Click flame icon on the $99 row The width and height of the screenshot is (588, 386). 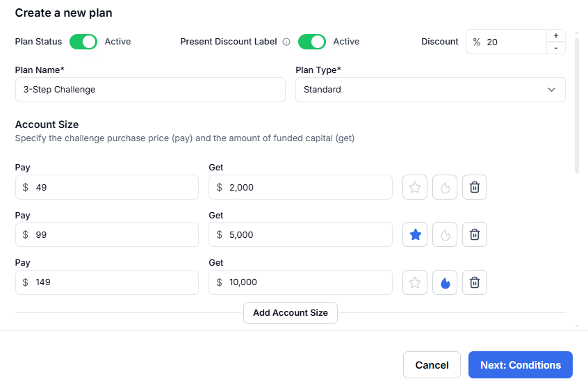pyautogui.click(x=445, y=234)
